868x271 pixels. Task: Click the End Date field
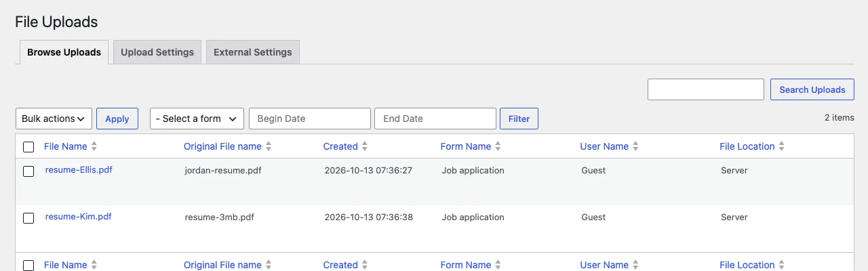coord(435,119)
